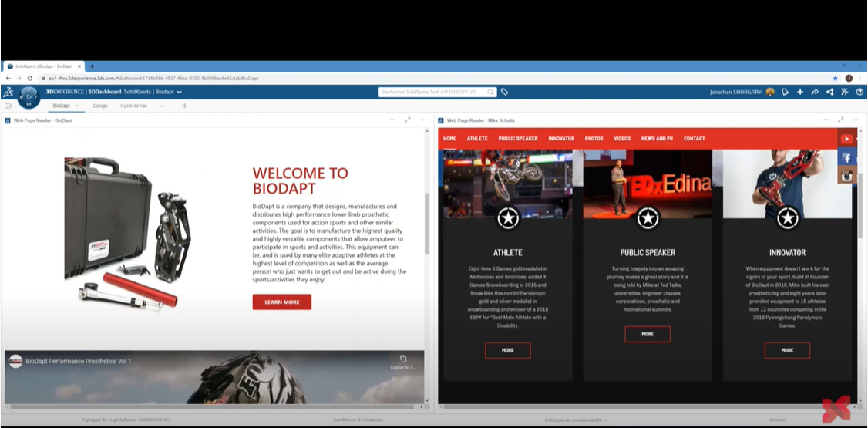868x428 pixels.
Task: Open the notifications icon in the top bar
Action: [785, 92]
